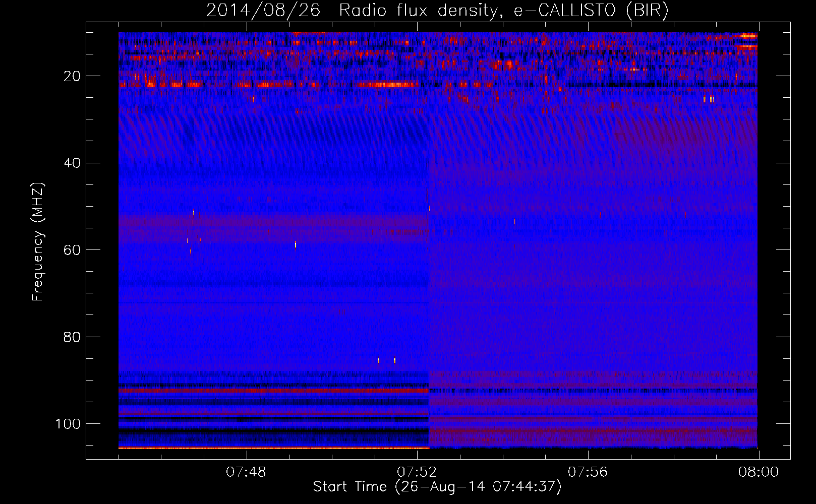Select the 07:52 time tick label

pos(417,472)
